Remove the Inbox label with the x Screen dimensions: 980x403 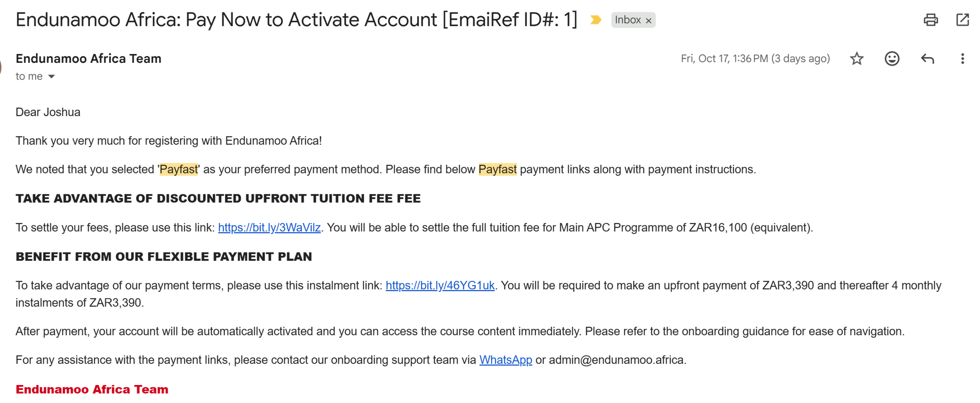pos(648,21)
